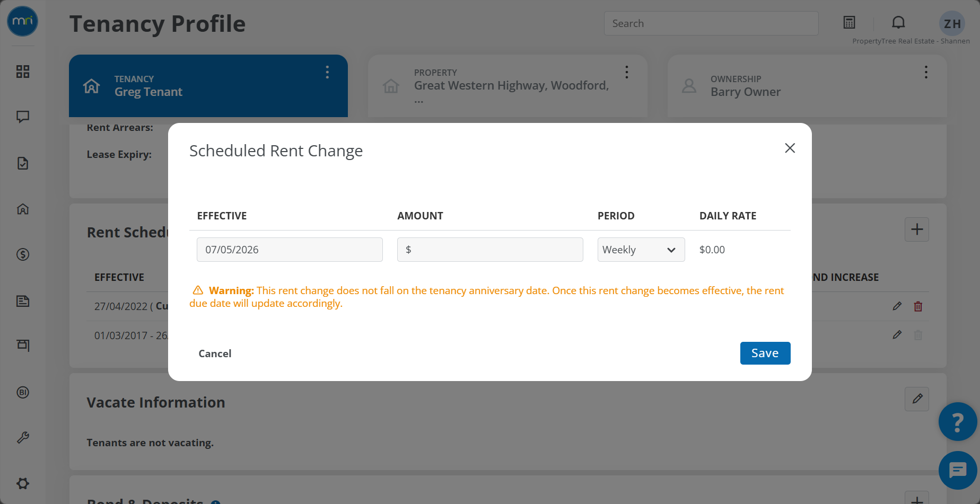980x504 pixels.
Task: Close the Scheduled Rent Change dialog
Action: (790, 148)
